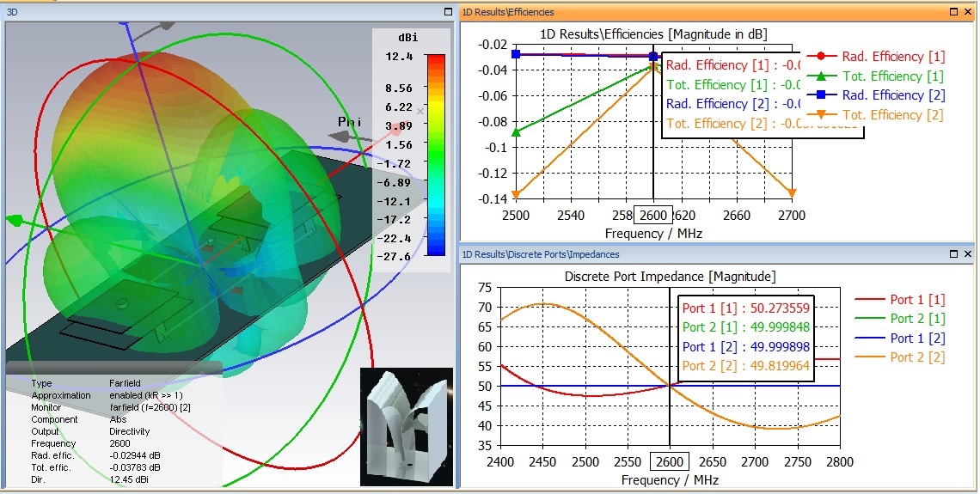Click the 2600 marker label in Impedance plot
The image size is (980, 494).
(670, 462)
